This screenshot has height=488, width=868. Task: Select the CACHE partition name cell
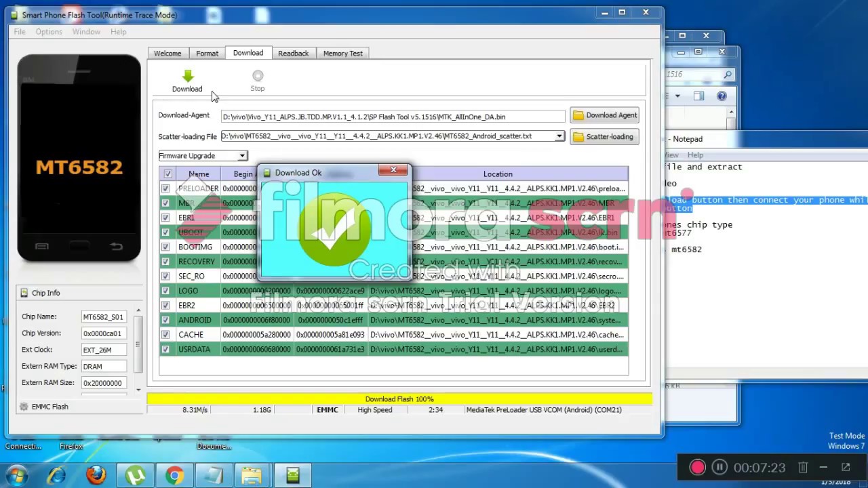[x=198, y=335]
